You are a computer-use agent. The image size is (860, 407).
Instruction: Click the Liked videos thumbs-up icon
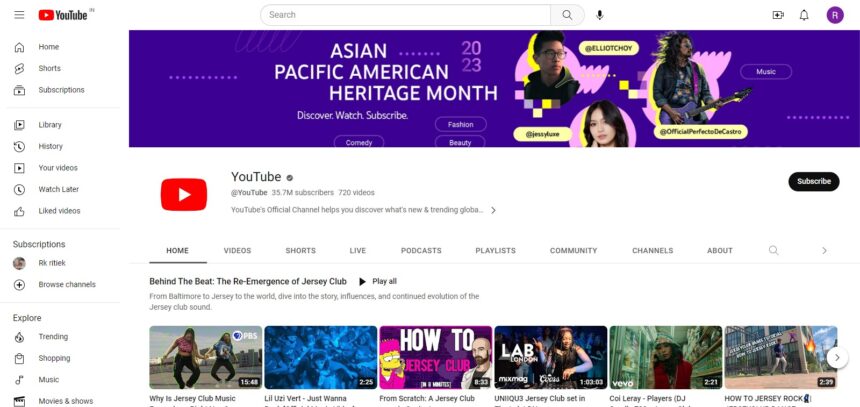[x=19, y=211]
